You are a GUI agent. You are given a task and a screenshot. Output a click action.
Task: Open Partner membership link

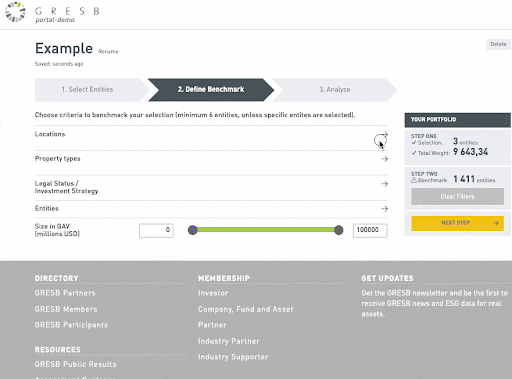[x=212, y=325]
